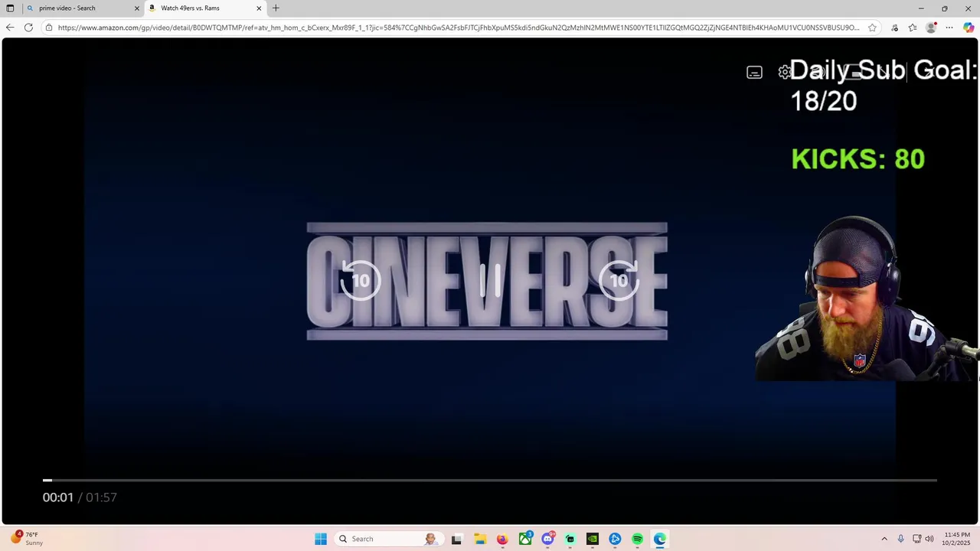The image size is (980, 551).
Task: Open File Explorer from taskbar
Action: click(479, 539)
